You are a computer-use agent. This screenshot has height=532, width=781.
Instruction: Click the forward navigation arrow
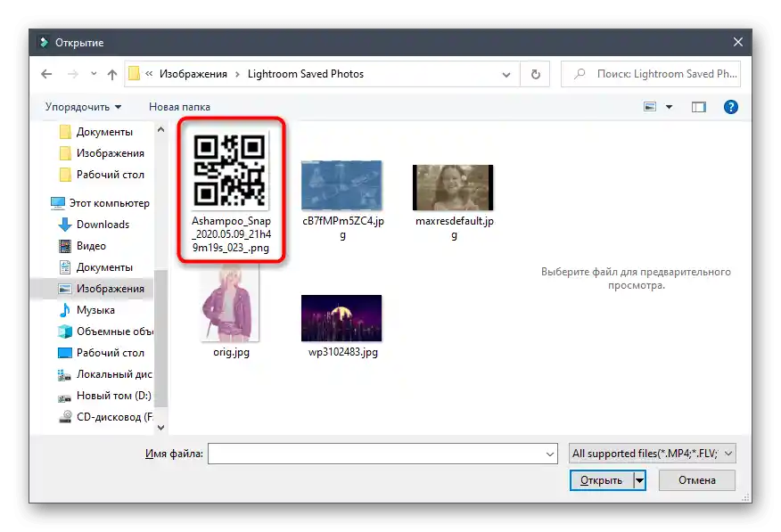pos(73,74)
